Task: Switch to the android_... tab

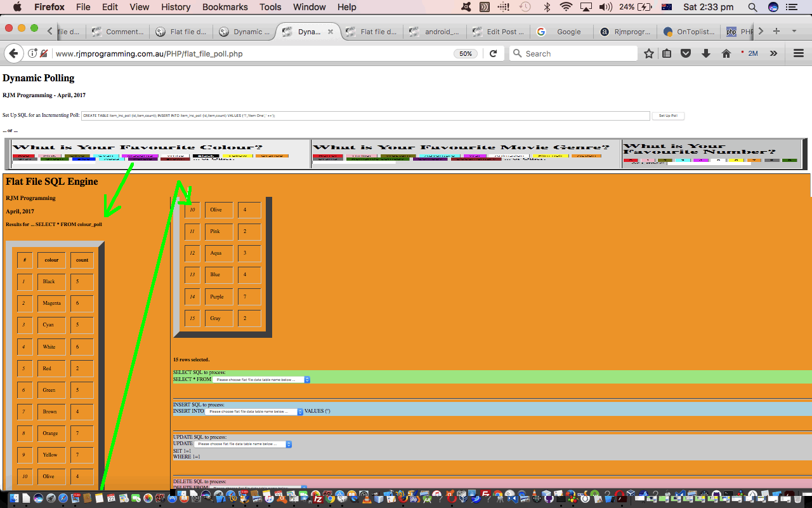Action: click(x=435, y=32)
